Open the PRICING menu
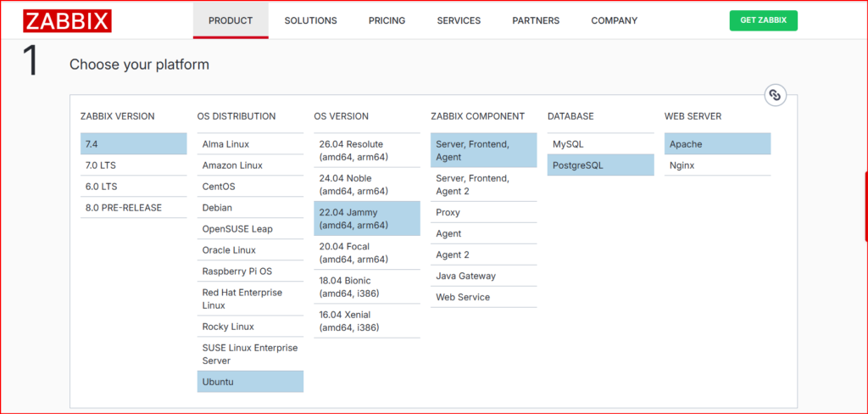The height and width of the screenshot is (414, 868). pyautogui.click(x=387, y=20)
